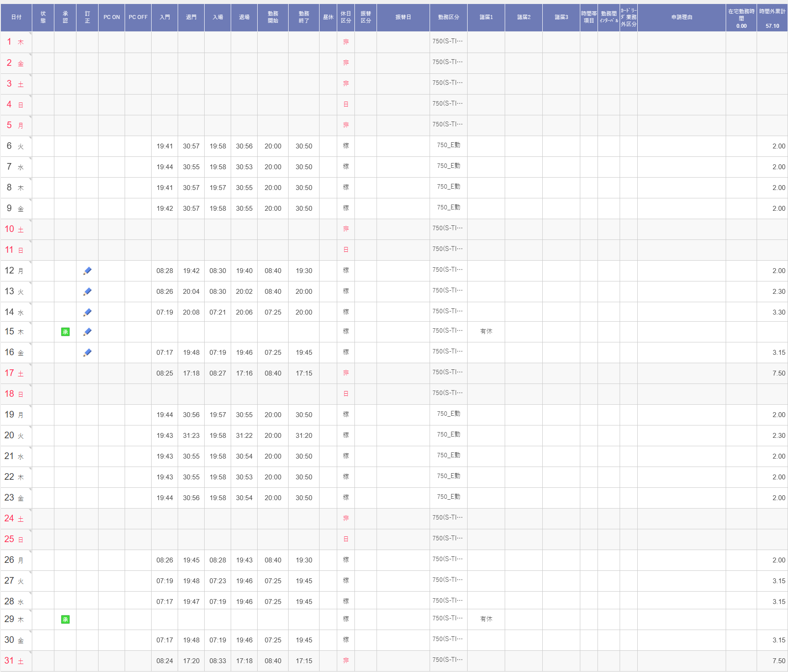Click the pencil correction icon for day 12

click(87, 271)
